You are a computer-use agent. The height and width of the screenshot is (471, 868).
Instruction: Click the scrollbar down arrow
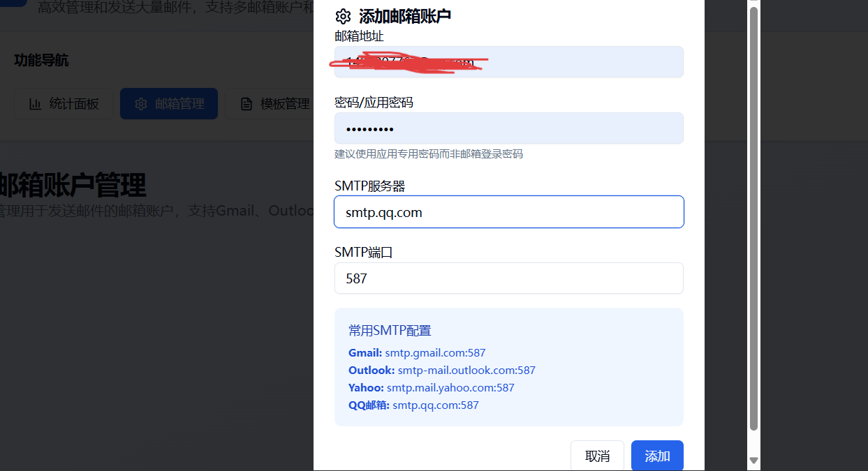point(753,460)
